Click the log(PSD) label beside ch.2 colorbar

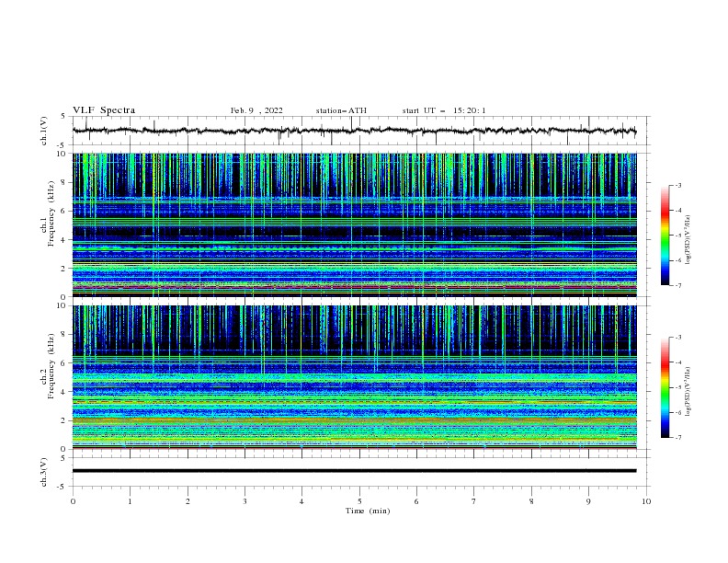point(688,391)
